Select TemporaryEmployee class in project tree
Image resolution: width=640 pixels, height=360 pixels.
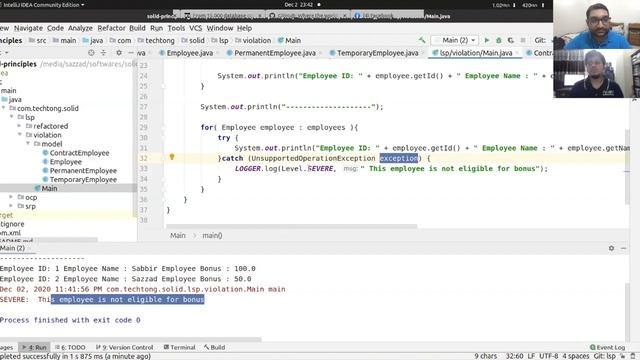[83, 180]
